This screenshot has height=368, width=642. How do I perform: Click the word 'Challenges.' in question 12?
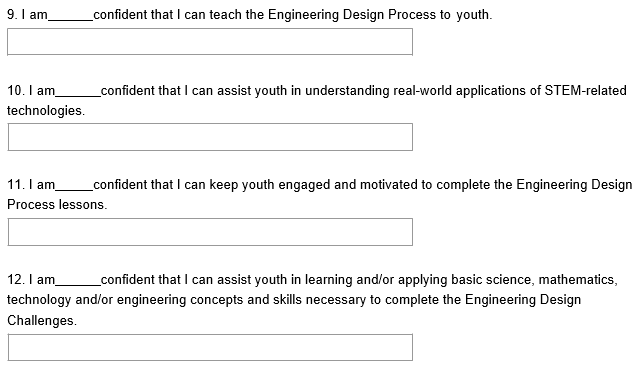coord(42,321)
